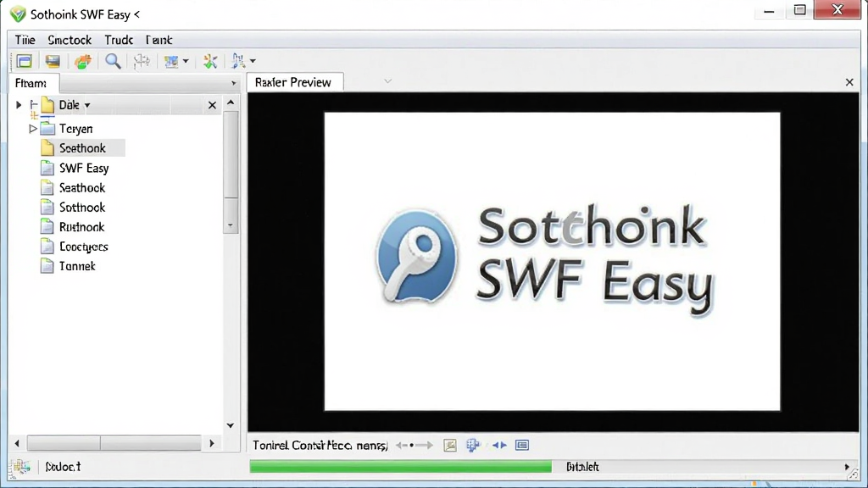Open the dropdown arrow beside grid view icon
This screenshot has height=488, width=868.
tap(186, 61)
